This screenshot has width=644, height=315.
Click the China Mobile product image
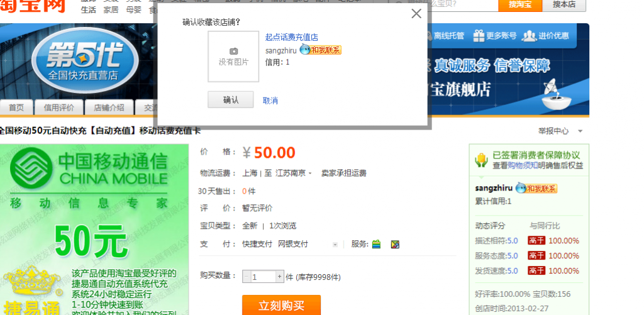[94, 229]
